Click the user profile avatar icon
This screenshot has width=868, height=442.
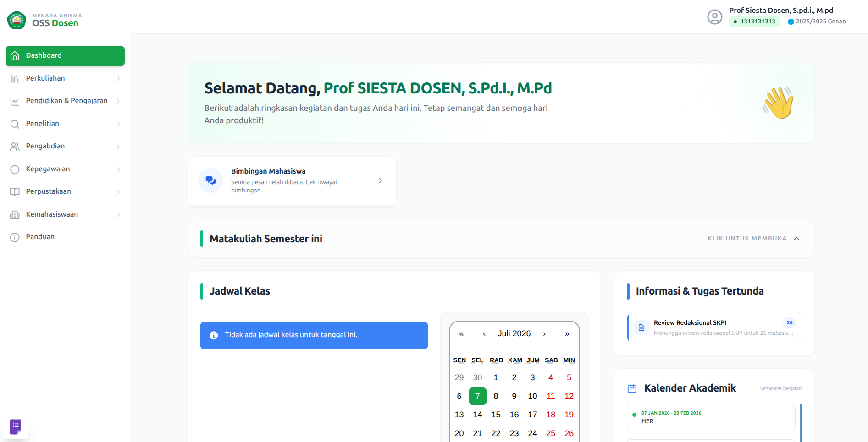point(714,17)
